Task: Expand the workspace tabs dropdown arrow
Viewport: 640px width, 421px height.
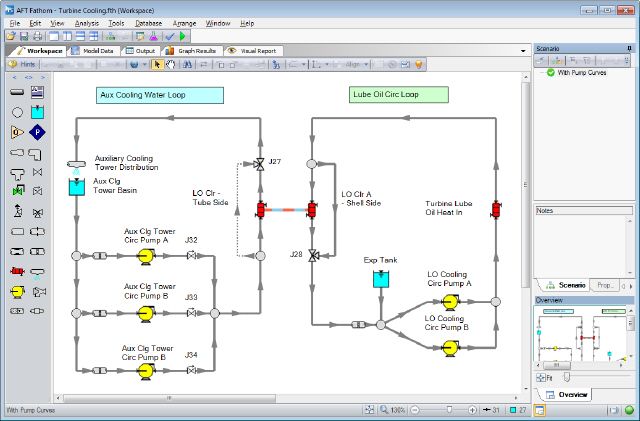Action: (x=523, y=51)
